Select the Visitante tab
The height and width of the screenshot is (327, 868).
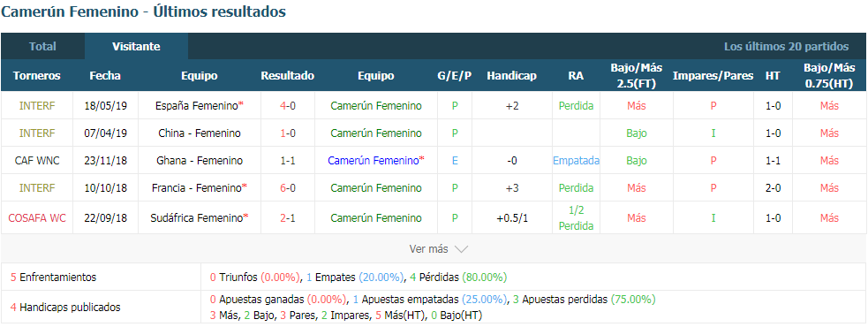[x=136, y=47]
